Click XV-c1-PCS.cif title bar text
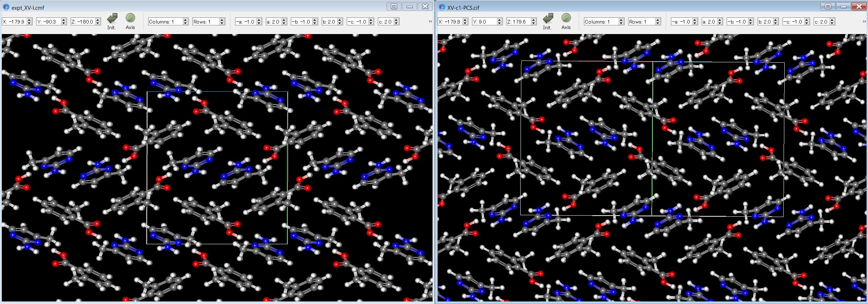868x304 pixels. 463,8
